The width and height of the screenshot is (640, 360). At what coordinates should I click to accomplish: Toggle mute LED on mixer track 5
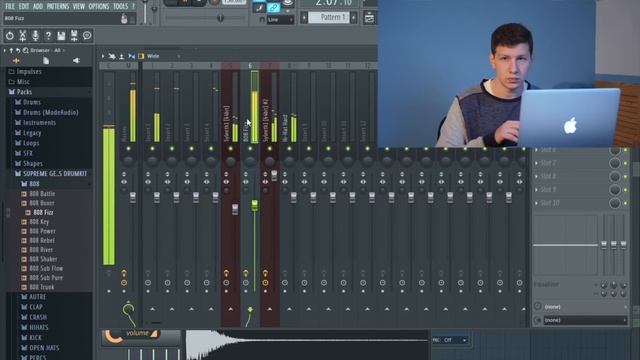pos(230,149)
